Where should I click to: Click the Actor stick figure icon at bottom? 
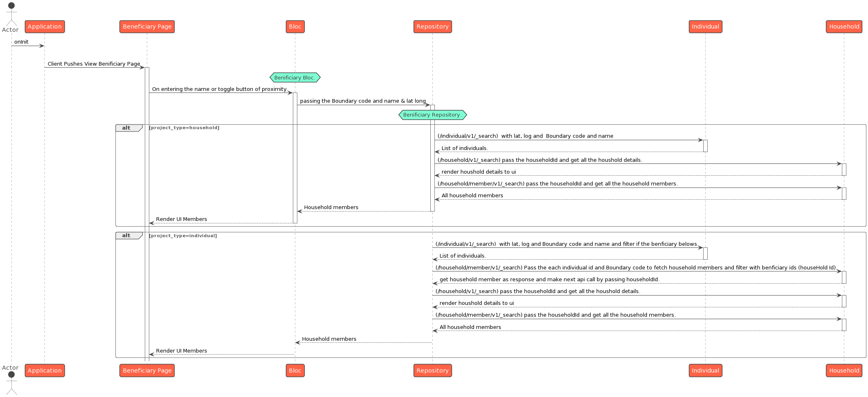[x=11, y=383]
